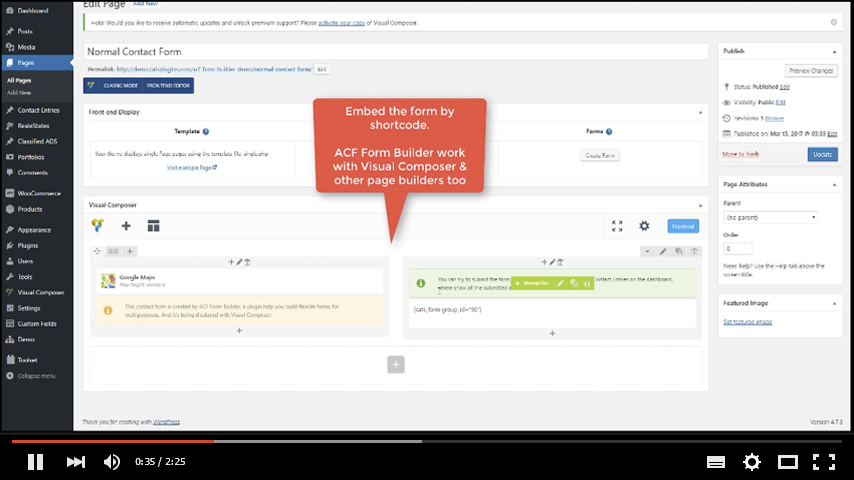Seek on the red video progress bar
The width and height of the screenshot is (854, 480).
click(113, 441)
